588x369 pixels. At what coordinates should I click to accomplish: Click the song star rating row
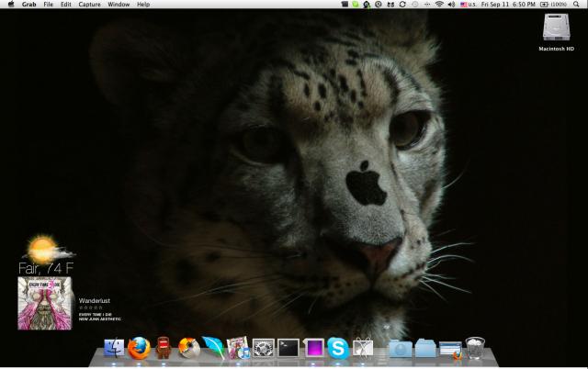click(x=90, y=307)
